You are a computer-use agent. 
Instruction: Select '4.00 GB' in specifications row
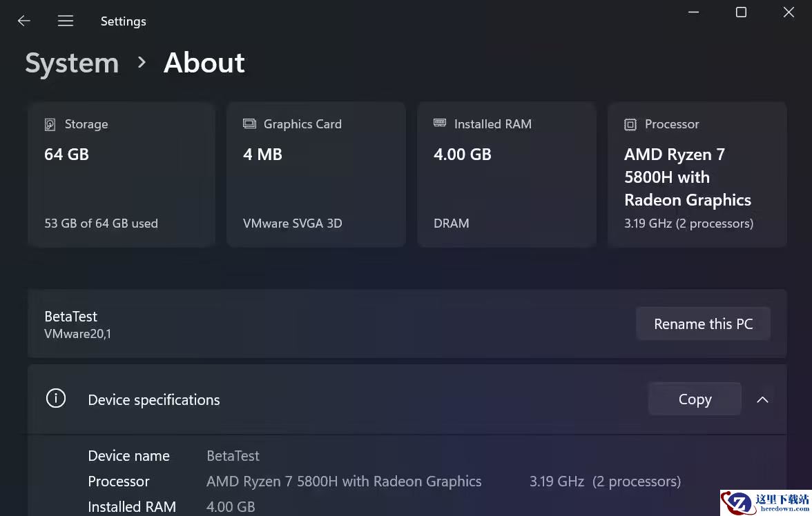231,506
